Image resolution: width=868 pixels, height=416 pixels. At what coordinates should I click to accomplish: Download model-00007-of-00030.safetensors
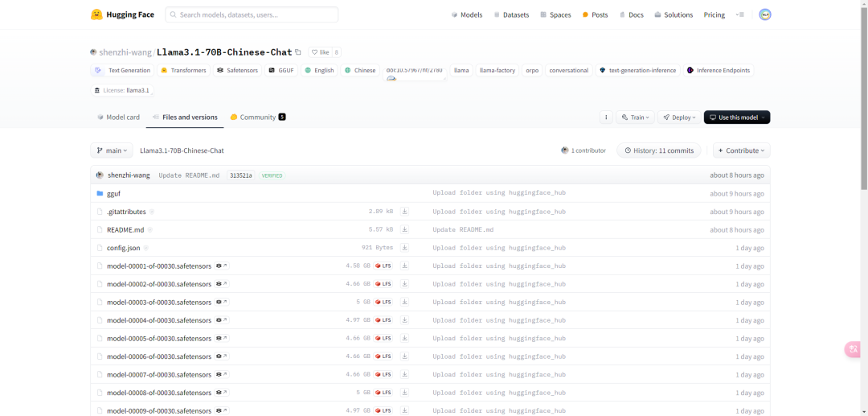(404, 374)
